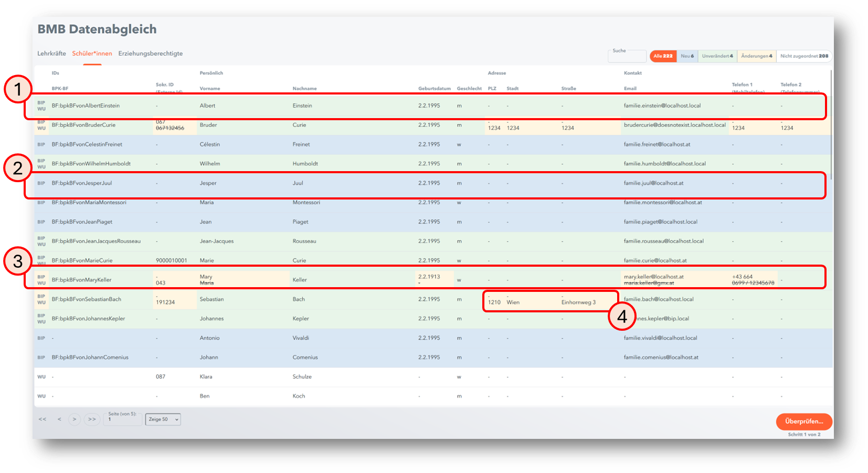Show only Neu 6 entries
This screenshot has width=868, height=473.
[687, 56]
